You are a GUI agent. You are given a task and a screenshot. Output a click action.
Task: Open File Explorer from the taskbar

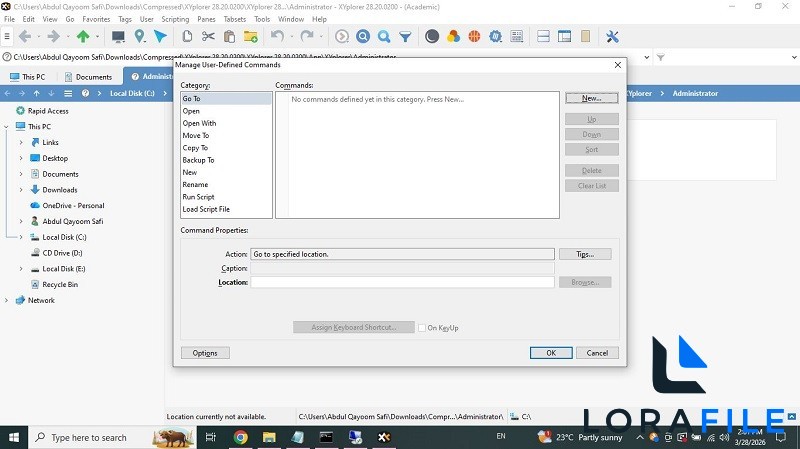[x=269, y=437]
